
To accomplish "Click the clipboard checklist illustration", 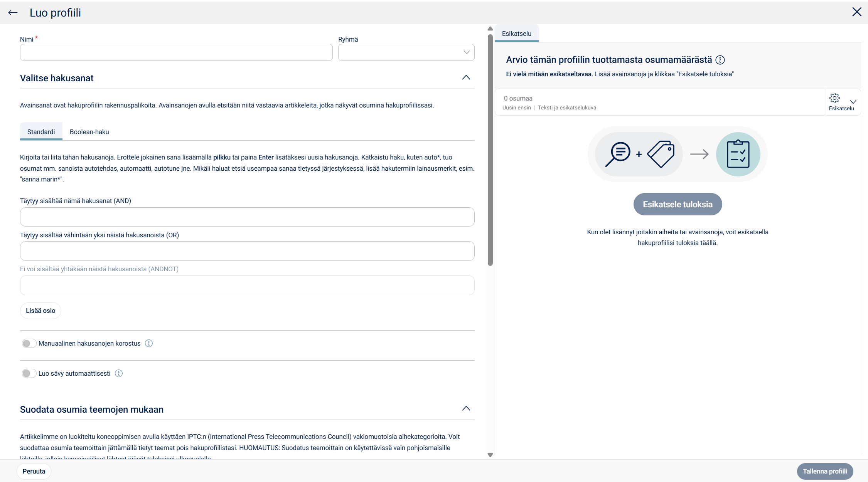I will click(x=738, y=154).
